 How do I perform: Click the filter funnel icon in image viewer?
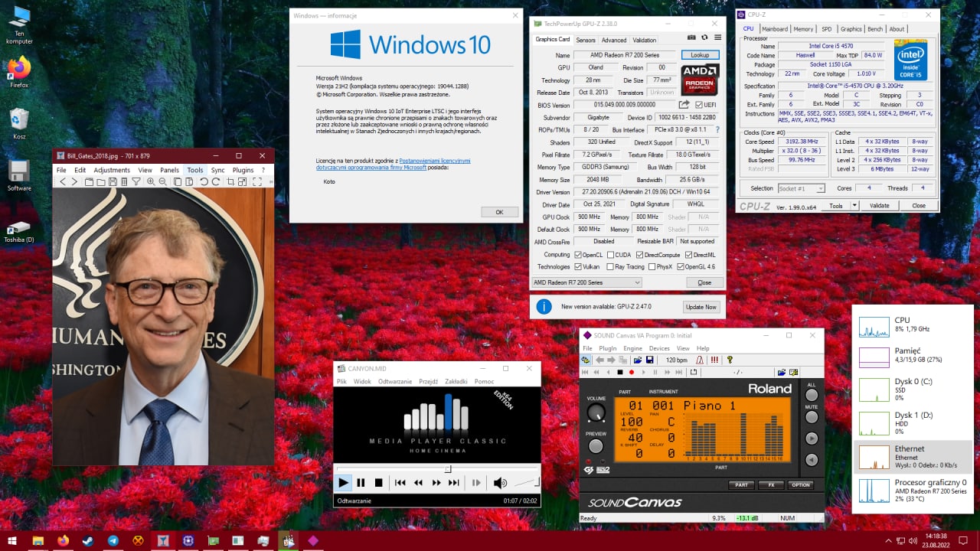[136, 181]
